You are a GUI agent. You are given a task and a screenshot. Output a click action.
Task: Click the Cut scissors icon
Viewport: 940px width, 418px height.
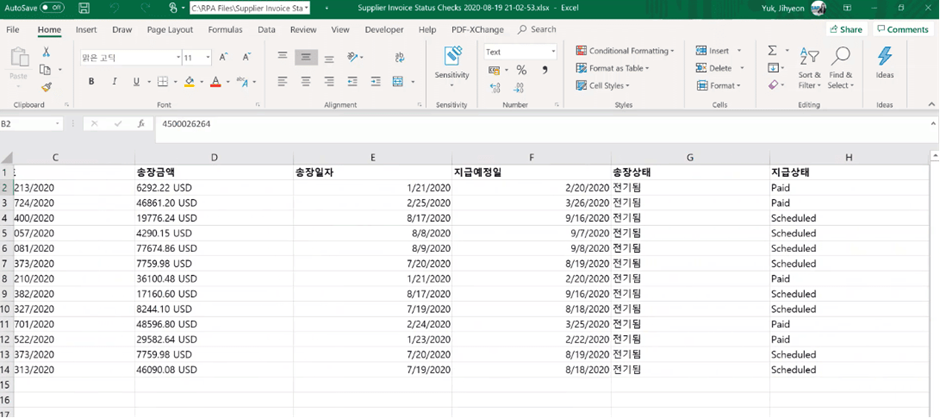click(46, 52)
